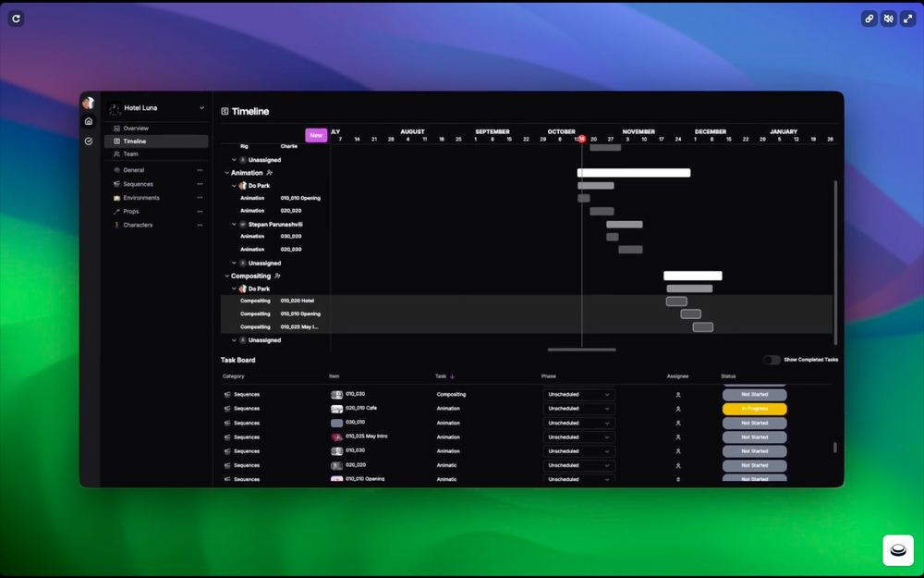Collapse the Stepan Parunashvili chevron

pyautogui.click(x=234, y=224)
